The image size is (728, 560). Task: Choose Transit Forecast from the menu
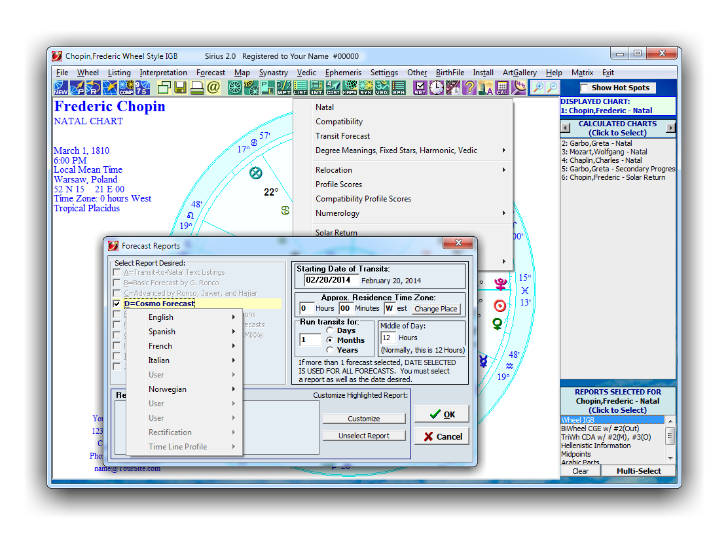pyautogui.click(x=342, y=136)
